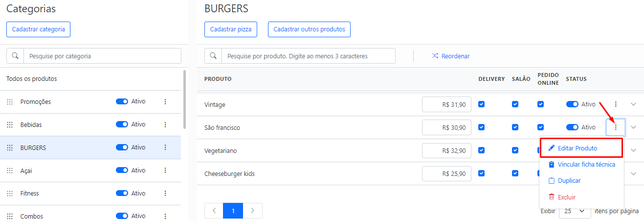This screenshot has width=644, height=221.
Task: Click Cadastrar outros produtos button
Action: [x=309, y=29]
